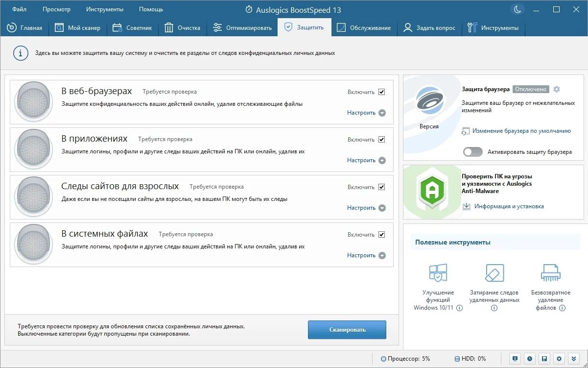This screenshot has height=368, width=588.
Task: Click the save floppy icon in status bar
Action: coord(544,359)
